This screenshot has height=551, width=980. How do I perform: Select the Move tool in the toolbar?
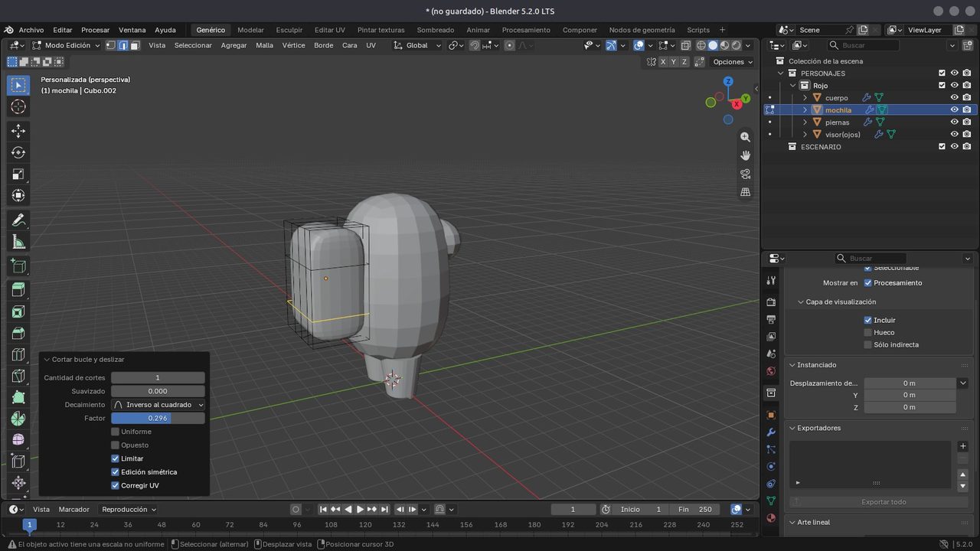[x=18, y=131]
